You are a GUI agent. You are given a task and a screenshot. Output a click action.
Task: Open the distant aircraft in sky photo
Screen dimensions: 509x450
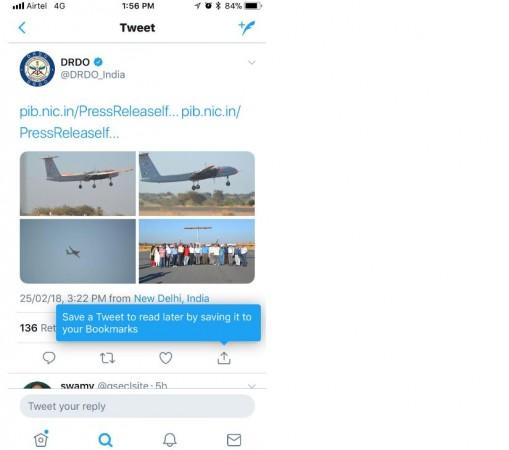78,251
